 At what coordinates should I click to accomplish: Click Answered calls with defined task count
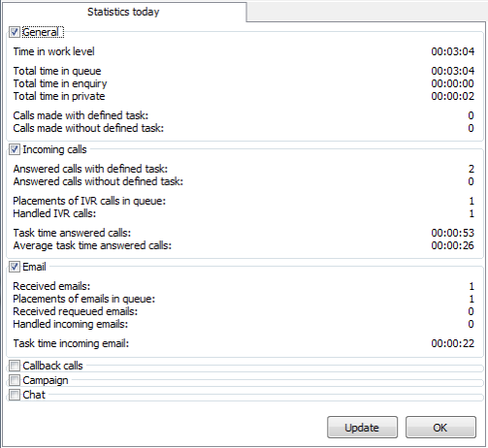coord(472,169)
